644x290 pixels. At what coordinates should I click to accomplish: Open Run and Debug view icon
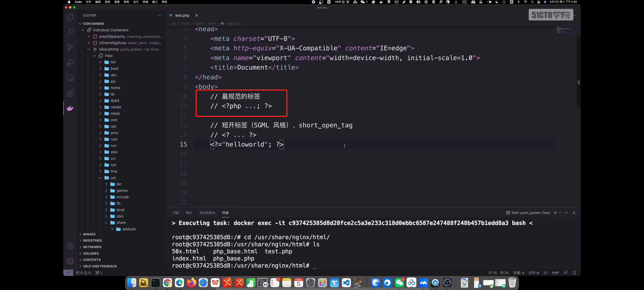pos(70,63)
